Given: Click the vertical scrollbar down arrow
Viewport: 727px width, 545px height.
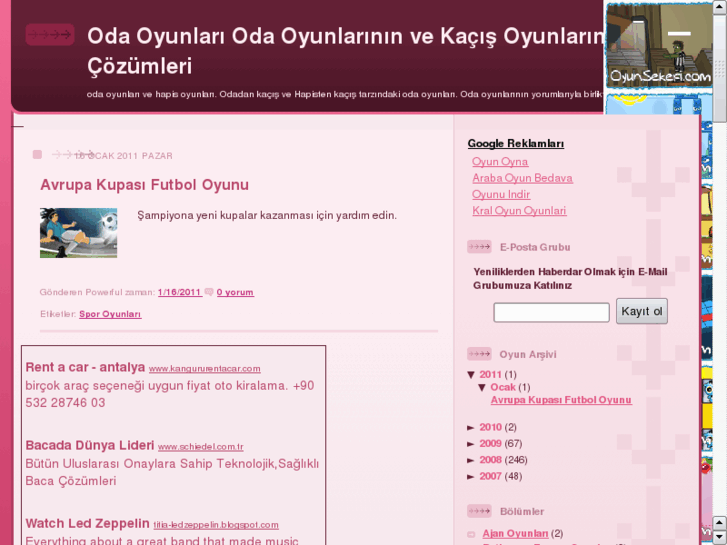Looking at the screenshot, I should tap(720, 537).
